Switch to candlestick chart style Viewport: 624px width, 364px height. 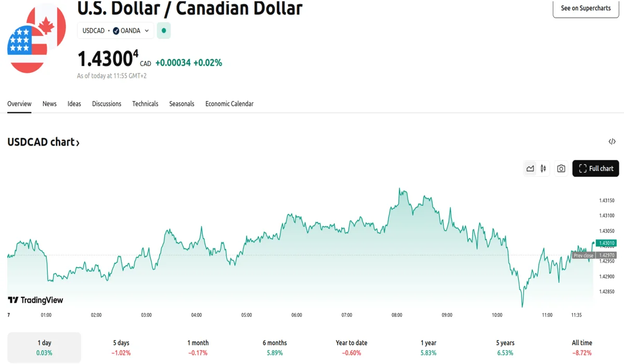[x=543, y=168]
